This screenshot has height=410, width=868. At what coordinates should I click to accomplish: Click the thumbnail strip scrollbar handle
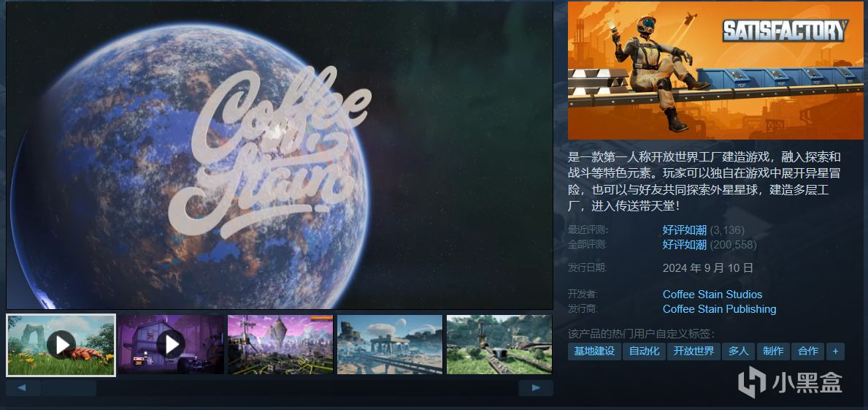(69, 388)
